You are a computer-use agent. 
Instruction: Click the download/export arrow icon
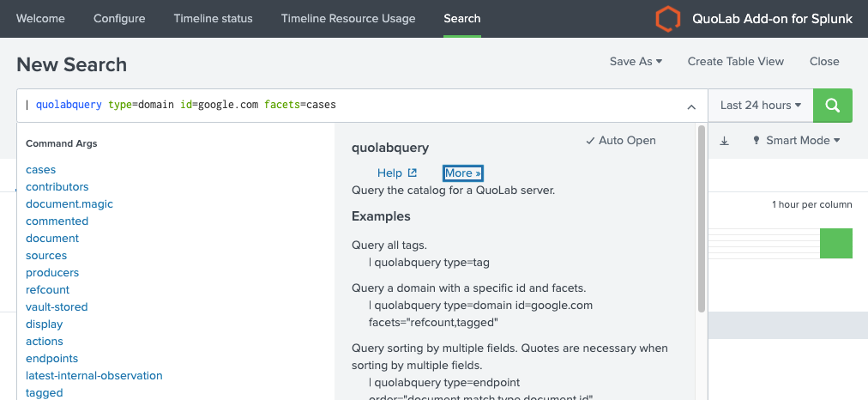click(724, 141)
